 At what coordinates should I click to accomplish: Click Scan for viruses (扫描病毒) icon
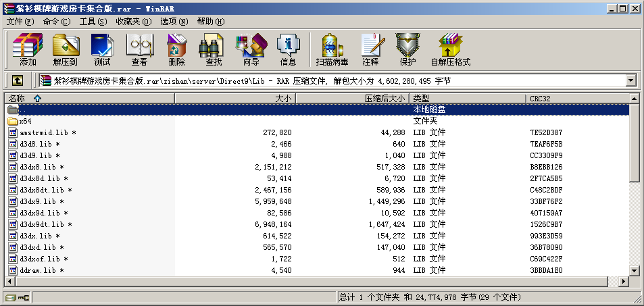tap(332, 50)
